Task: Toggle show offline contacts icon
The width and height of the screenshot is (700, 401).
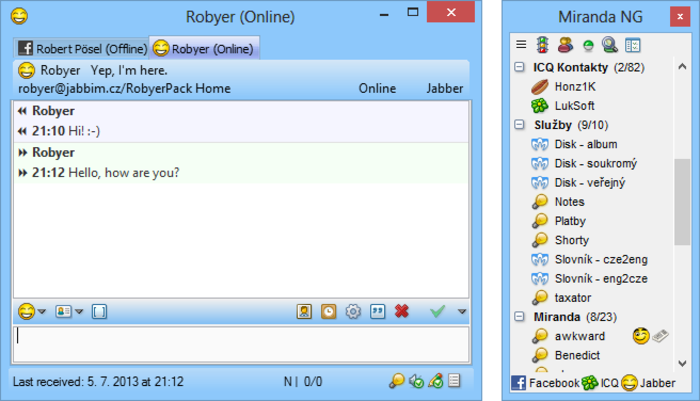Action: click(565, 45)
